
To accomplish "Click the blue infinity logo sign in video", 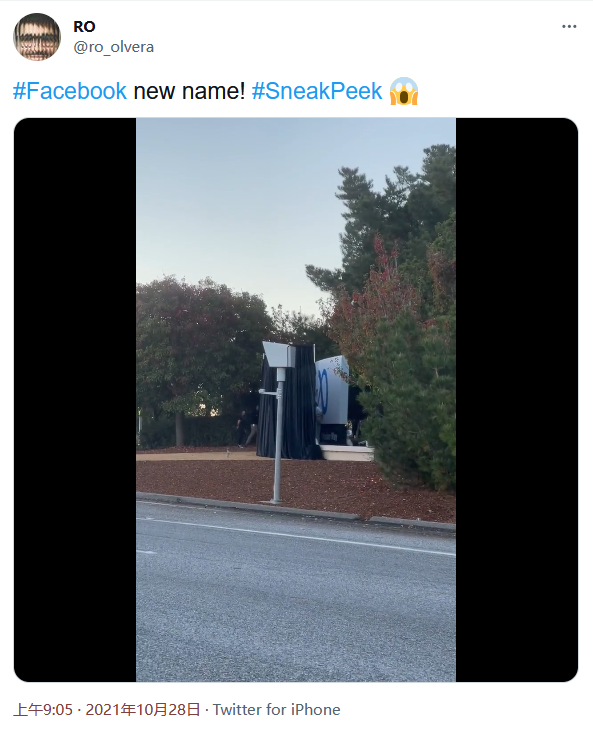I will coord(331,390).
